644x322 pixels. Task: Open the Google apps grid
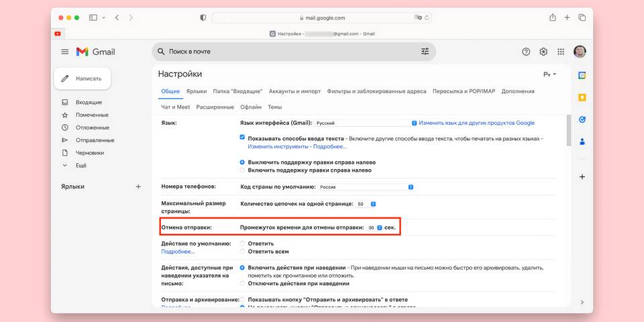point(561,52)
